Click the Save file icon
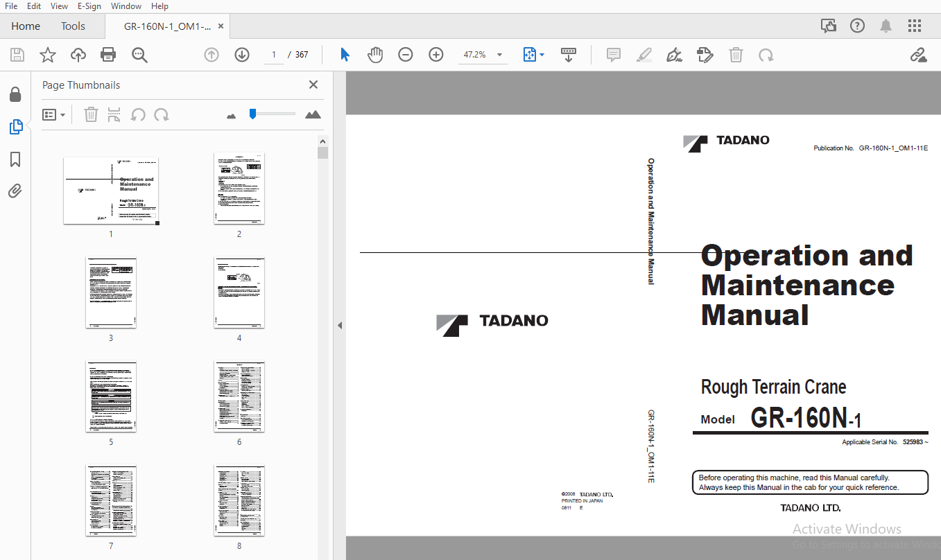The height and width of the screenshot is (560, 941). point(17,55)
